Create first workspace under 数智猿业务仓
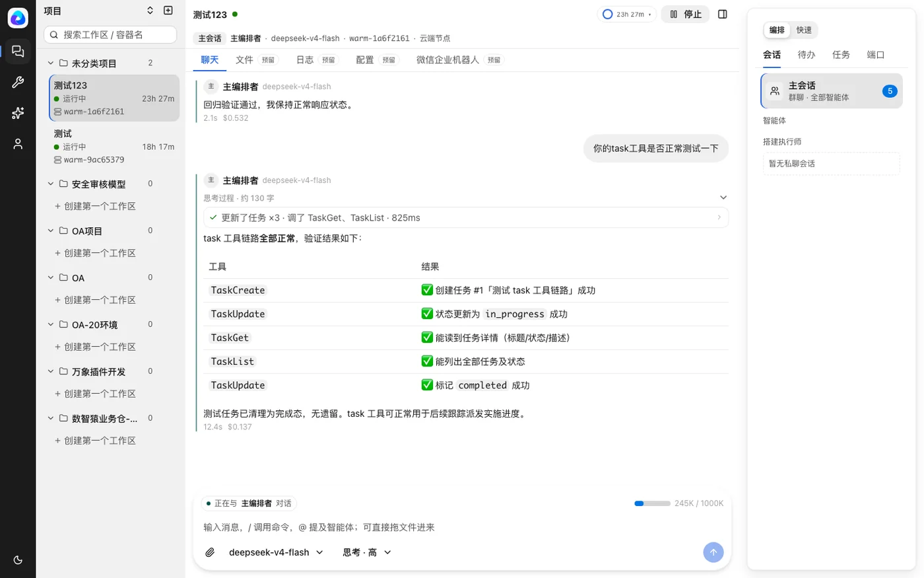This screenshot has height=578, width=924. pyautogui.click(x=95, y=441)
